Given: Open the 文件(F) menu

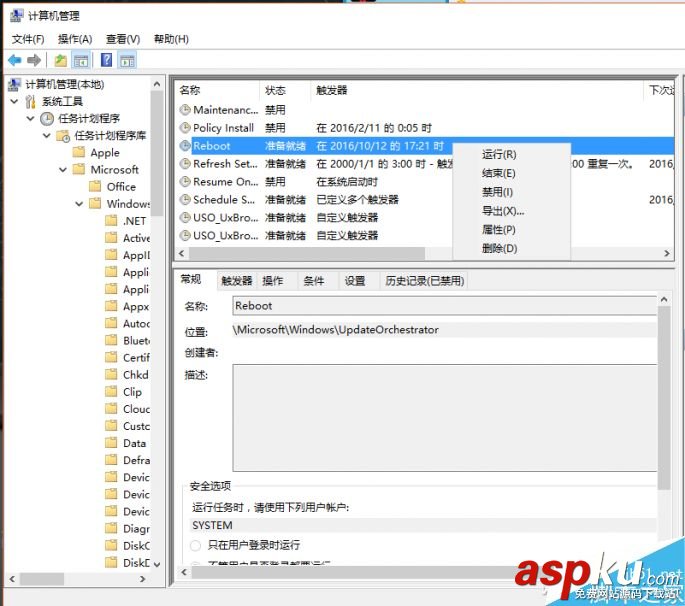Looking at the screenshot, I should [28, 39].
